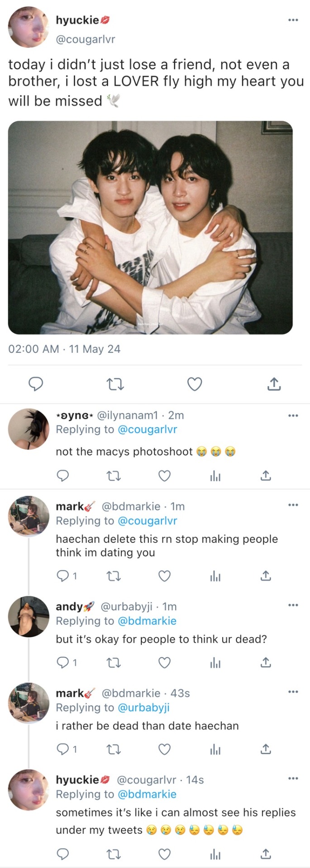This screenshot has width=310, height=868.
Task: Share mark's 'rather be dead' reply
Action: pyautogui.click(x=266, y=750)
